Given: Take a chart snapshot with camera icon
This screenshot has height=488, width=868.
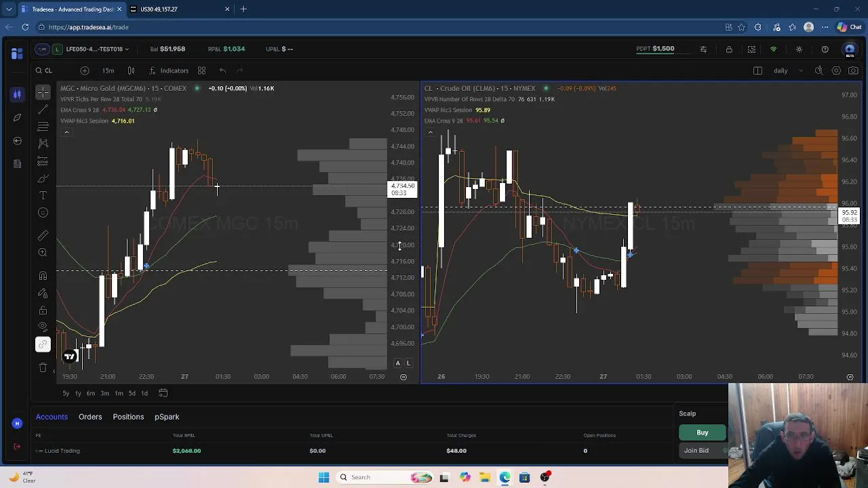Looking at the screenshot, I should pos(853,70).
